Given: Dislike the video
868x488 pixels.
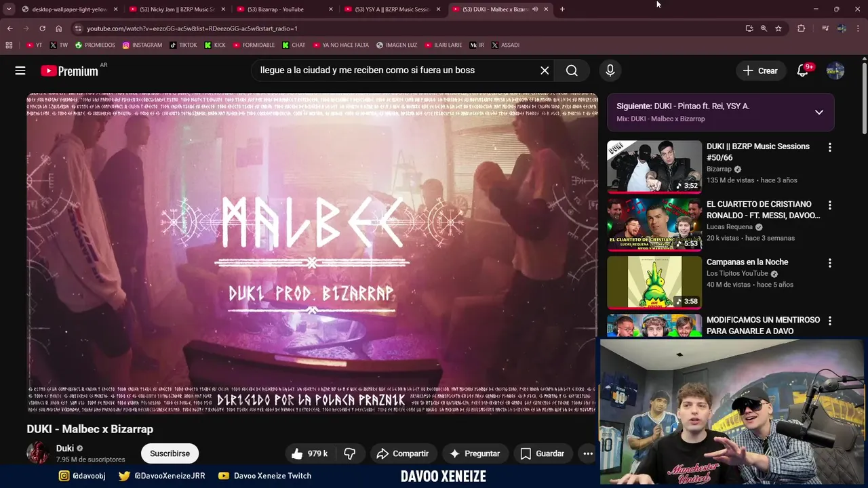Looking at the screenshot, I should coord(350,453).
